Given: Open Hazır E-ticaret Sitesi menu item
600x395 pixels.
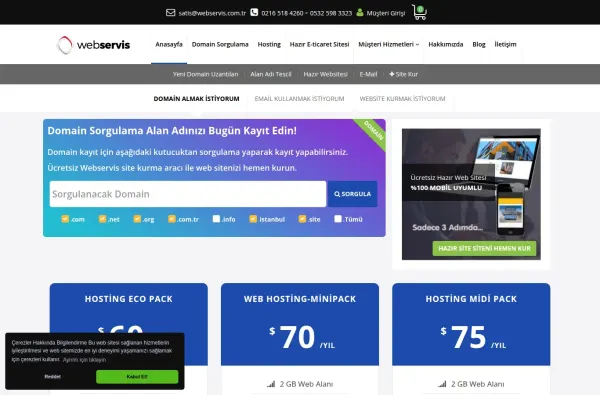Looking at the screenshot, I should (319, 44).
